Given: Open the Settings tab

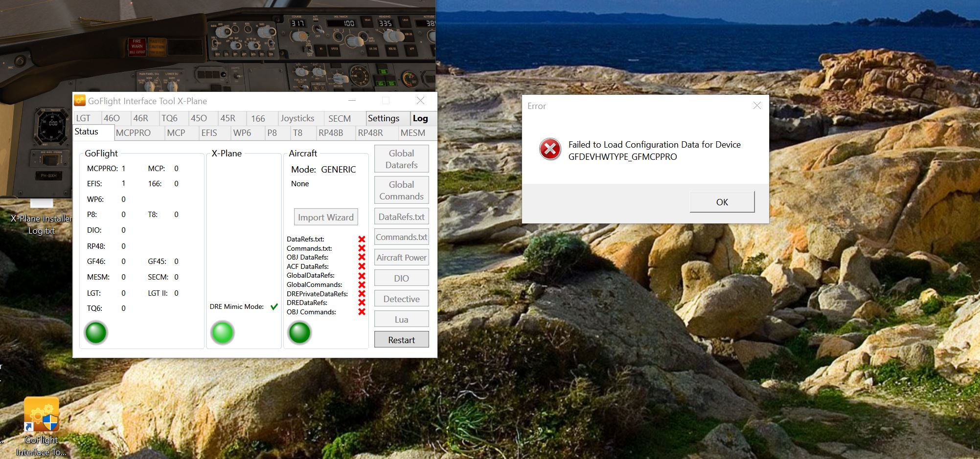Looking at the screenshot, I should click(x=384, y=118).
